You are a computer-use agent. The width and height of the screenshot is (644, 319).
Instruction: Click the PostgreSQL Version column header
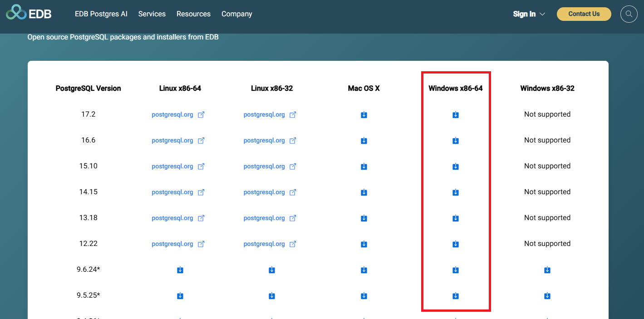pos(88,88)
